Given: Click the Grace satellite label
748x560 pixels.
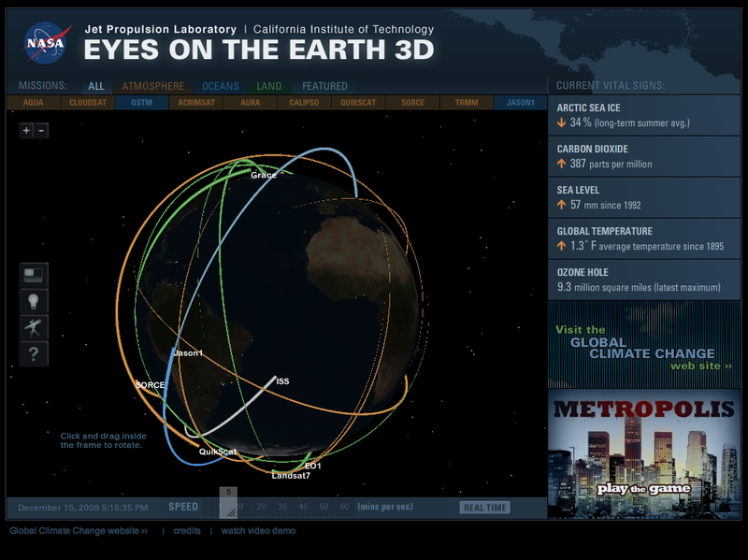Looking at the screenshot, I should coord(264,175).
